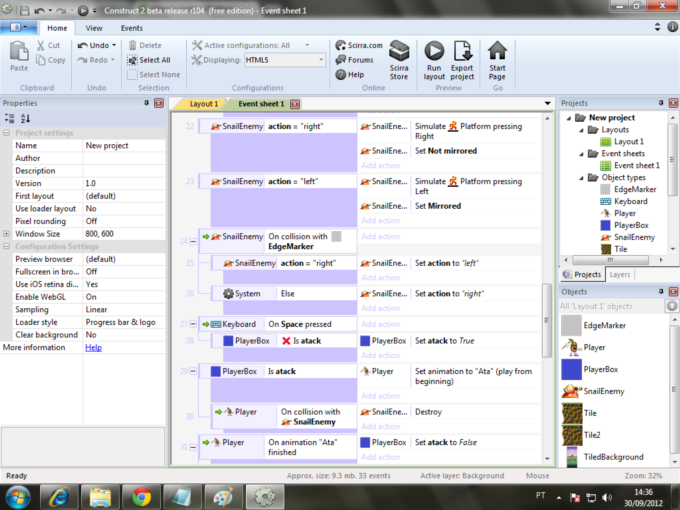The width and height of the screenshot is (680, 510).
Task: Click the Name property value field
Action: 124,145
